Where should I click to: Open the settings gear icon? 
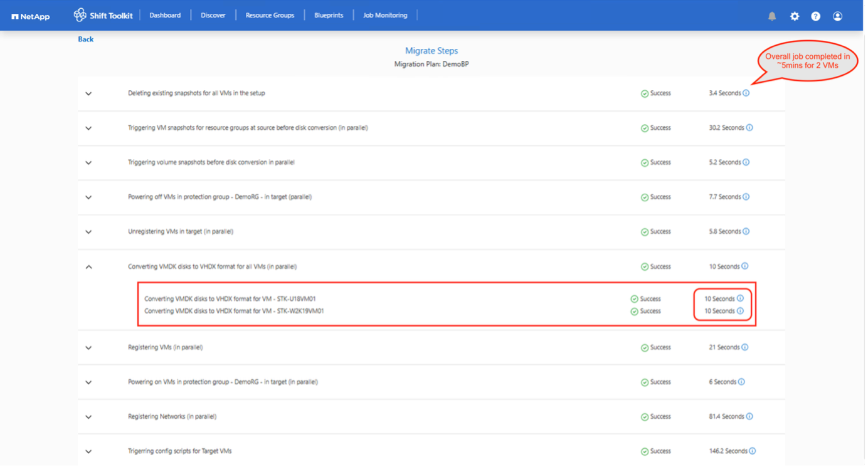pos(795,16)
